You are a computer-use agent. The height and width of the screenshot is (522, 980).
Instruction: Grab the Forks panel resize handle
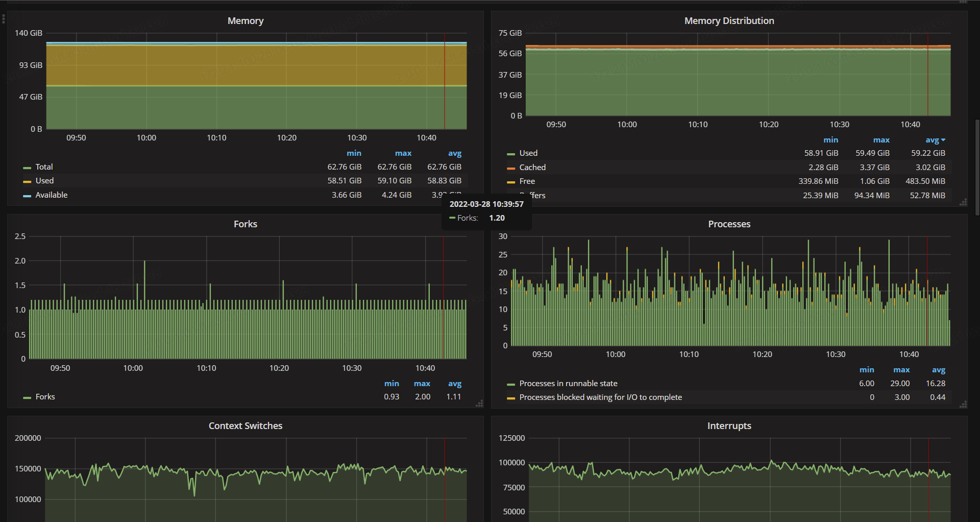(479, 404)
